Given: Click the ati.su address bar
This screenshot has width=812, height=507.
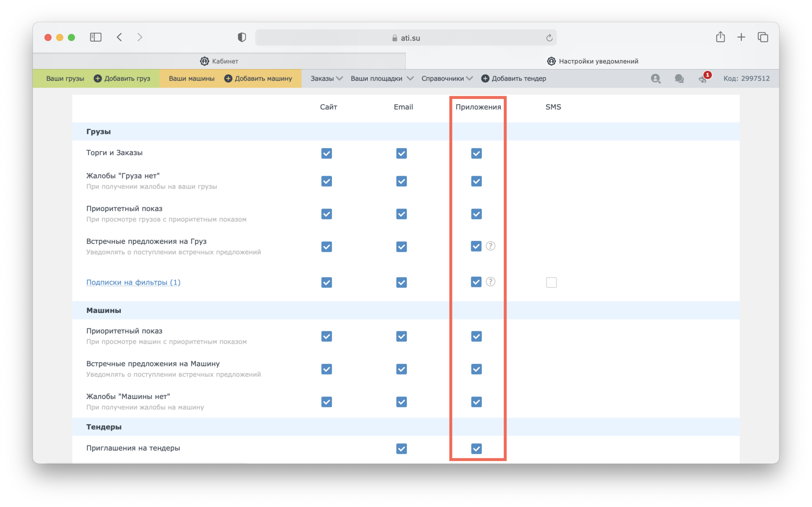Looking at the screenshot, I should pos(406,38).
